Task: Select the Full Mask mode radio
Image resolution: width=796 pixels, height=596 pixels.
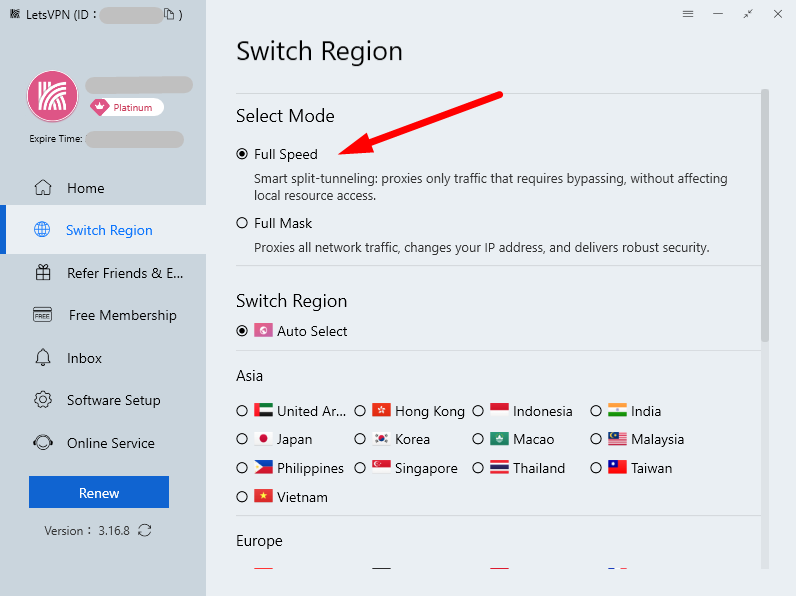Action: [x=242, y=223]
